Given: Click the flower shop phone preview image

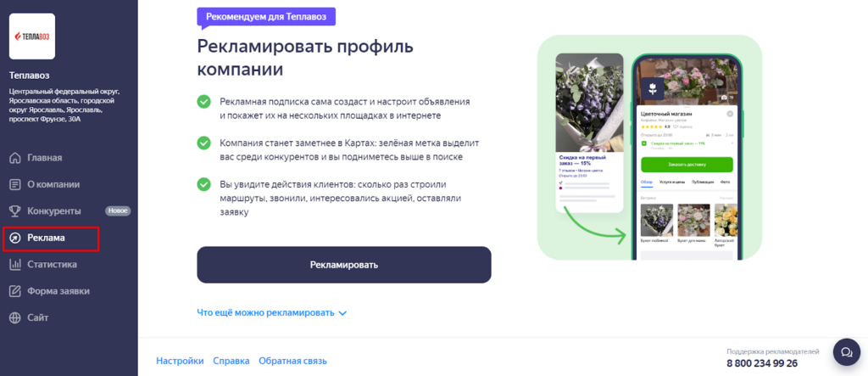Looking at the screenshot, I should pyautogui.click(x=650, y=148).
